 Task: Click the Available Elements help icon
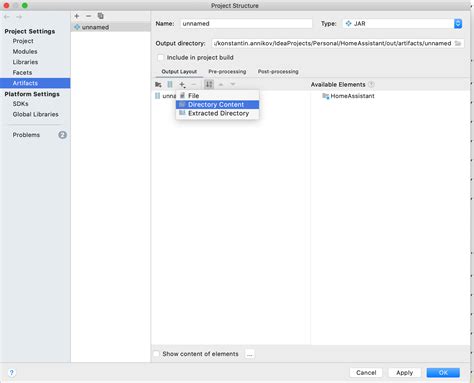point(371,85)
